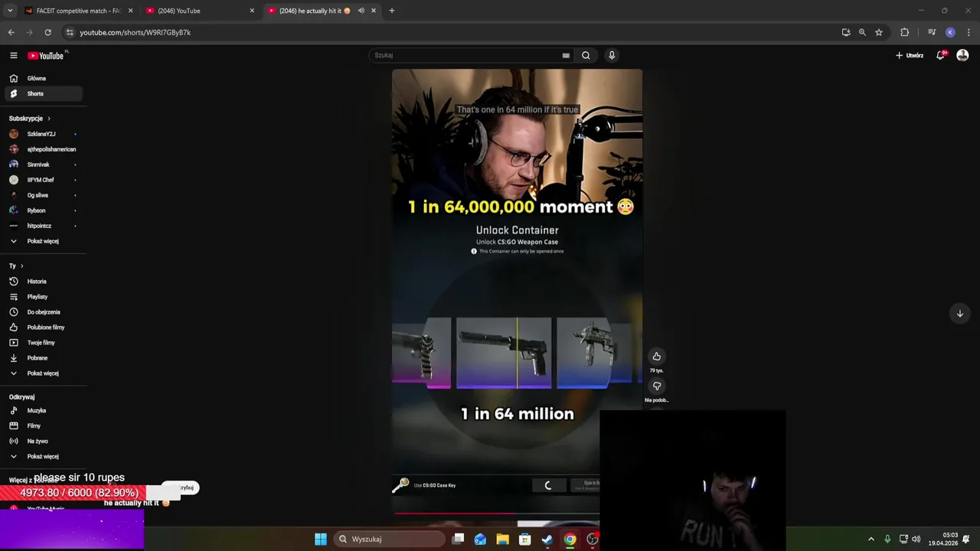The image size is (980, 551).
Task: Expand Pokaż więcej under Na żywo
Action: (x=44, y=456)
